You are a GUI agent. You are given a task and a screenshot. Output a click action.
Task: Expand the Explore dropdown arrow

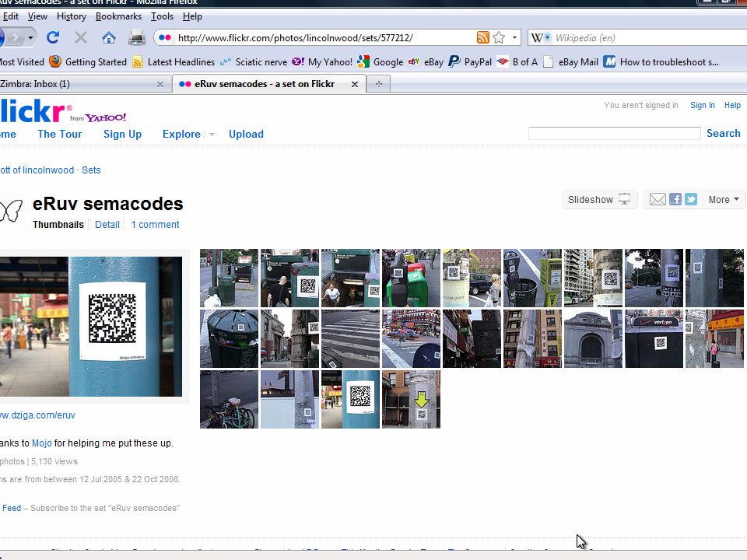click(x=212, y=135)
